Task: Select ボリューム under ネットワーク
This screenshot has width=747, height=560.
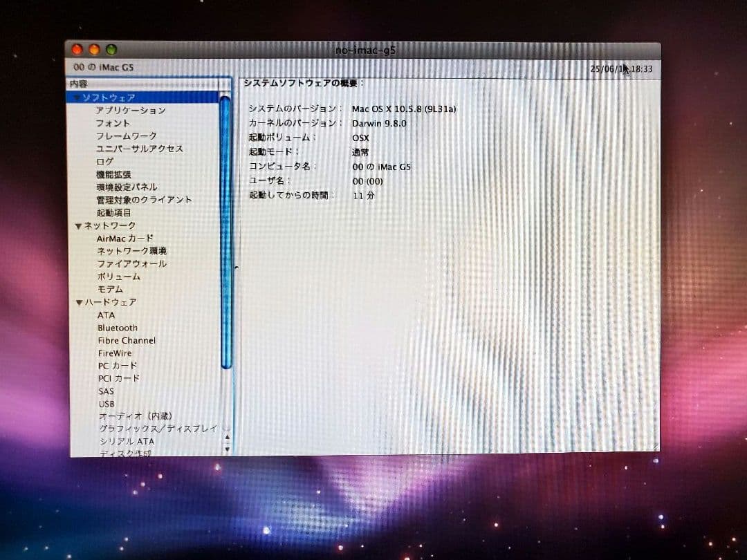Action: pos(115,276)
